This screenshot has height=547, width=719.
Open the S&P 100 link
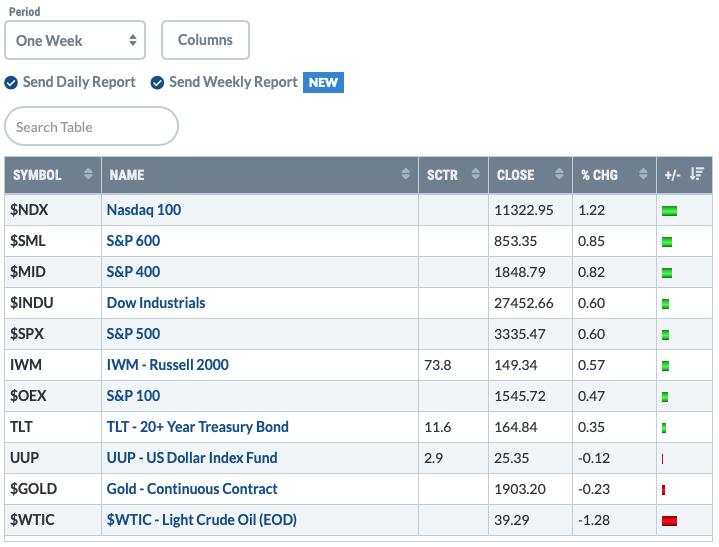coord(133,396)
